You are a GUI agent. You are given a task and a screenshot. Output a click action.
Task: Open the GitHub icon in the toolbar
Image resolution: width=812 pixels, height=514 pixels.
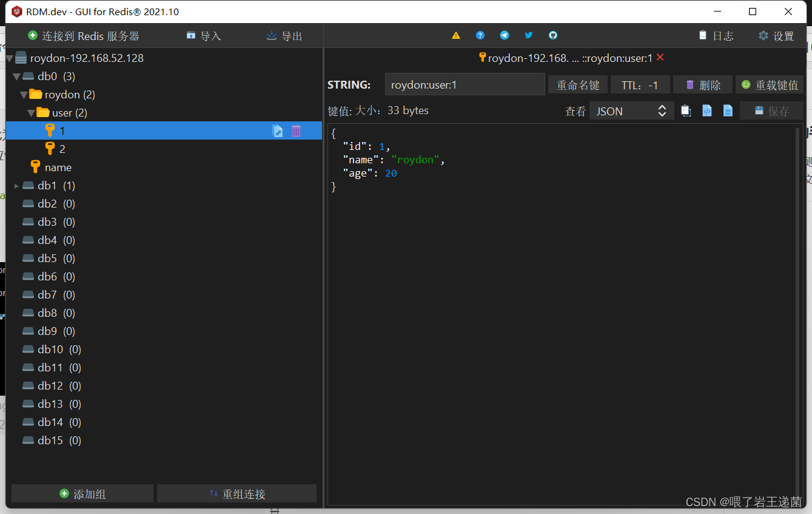pyautogui.click(x=553, y=36)
